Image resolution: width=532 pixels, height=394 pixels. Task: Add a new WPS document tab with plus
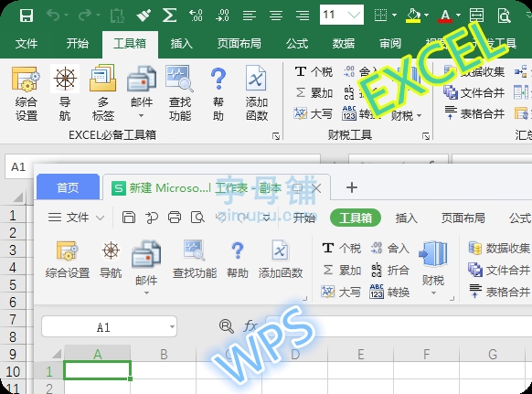(x=352, y=187)
